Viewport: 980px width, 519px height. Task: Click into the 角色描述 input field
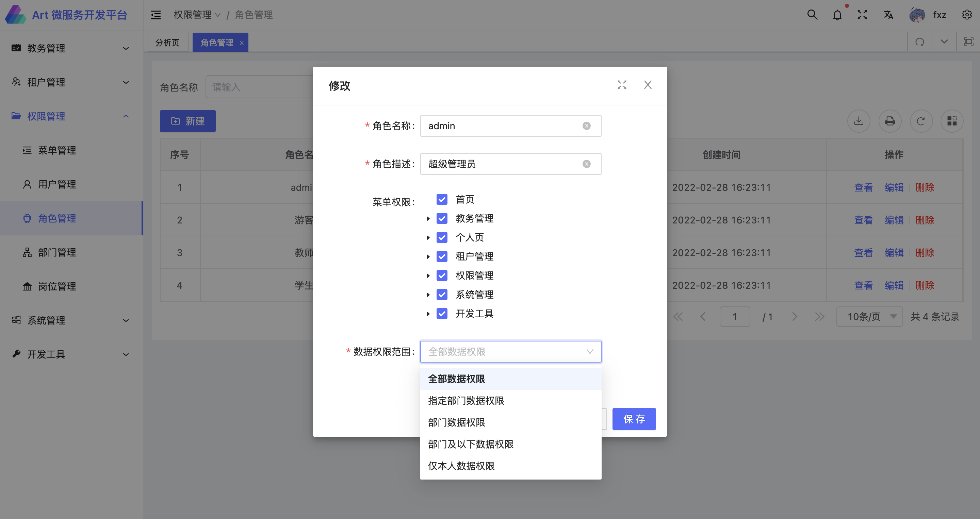pos(502,164)
